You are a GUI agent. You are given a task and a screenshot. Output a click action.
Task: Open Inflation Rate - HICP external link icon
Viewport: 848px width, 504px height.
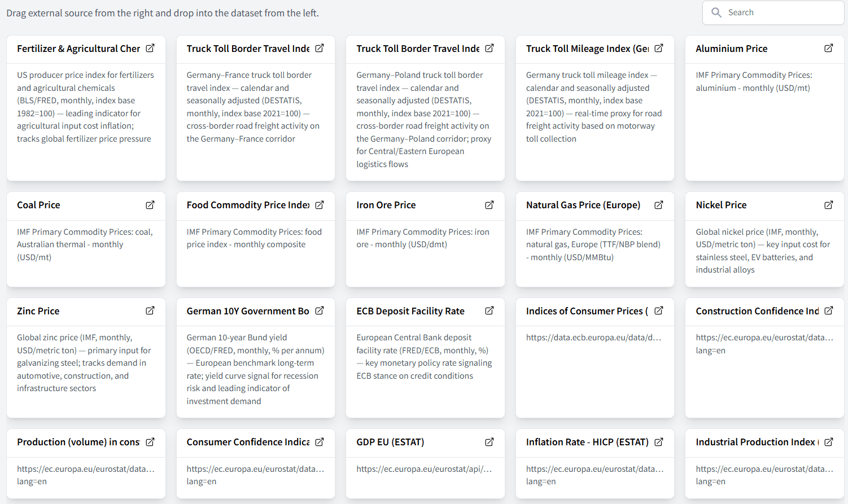tap(658, 442)
